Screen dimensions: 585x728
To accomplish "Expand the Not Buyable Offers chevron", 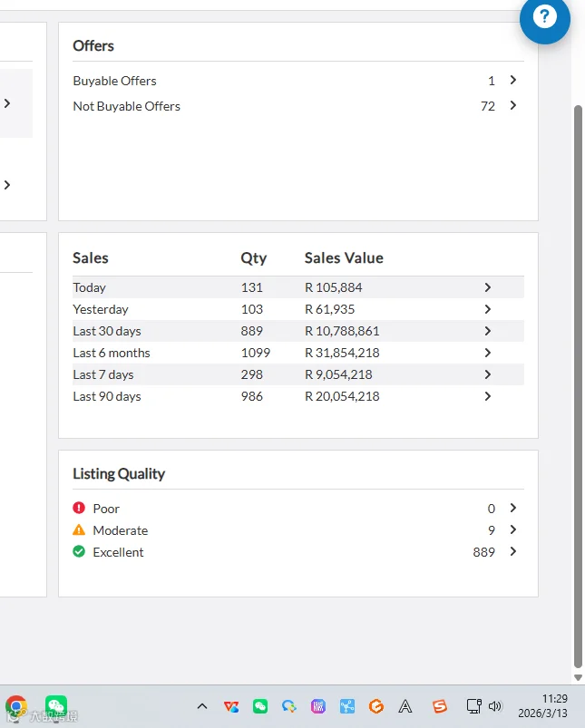I will coord(513,105).
